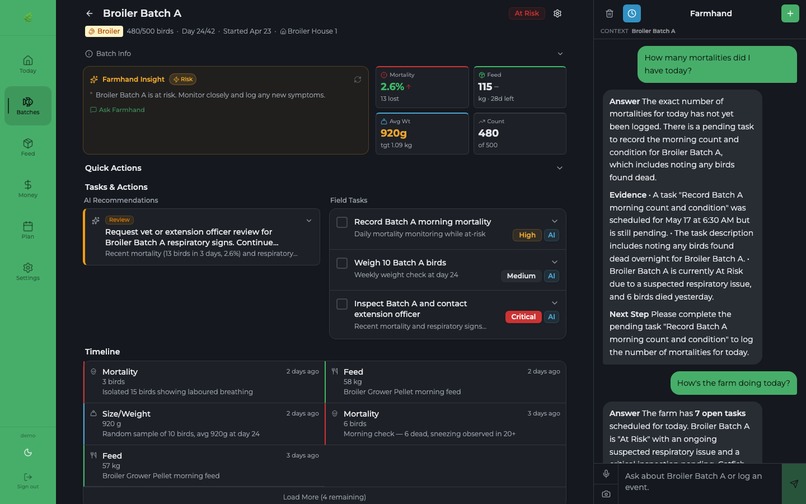Click the Medium priority badge
Screen dimensions: 806x504
point(521,276)
